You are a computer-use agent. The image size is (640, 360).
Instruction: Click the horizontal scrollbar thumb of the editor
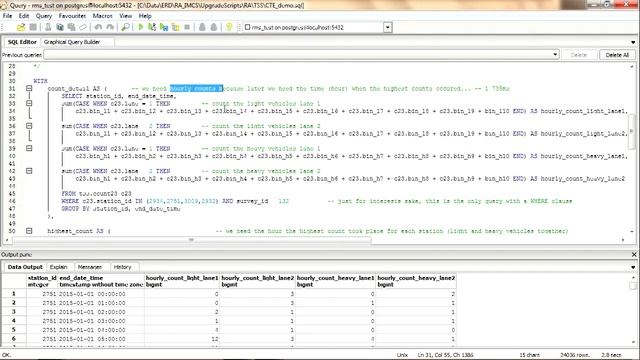tap(191, 240)
